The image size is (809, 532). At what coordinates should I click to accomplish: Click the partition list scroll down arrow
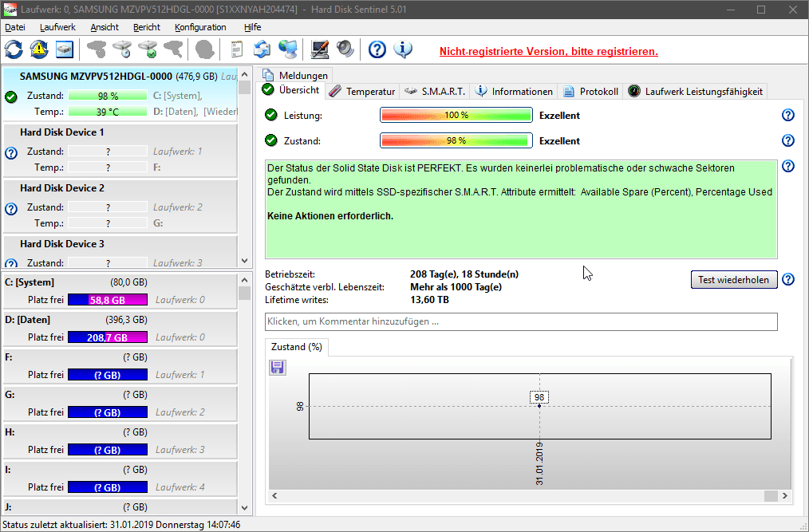[x=245, y=508]
